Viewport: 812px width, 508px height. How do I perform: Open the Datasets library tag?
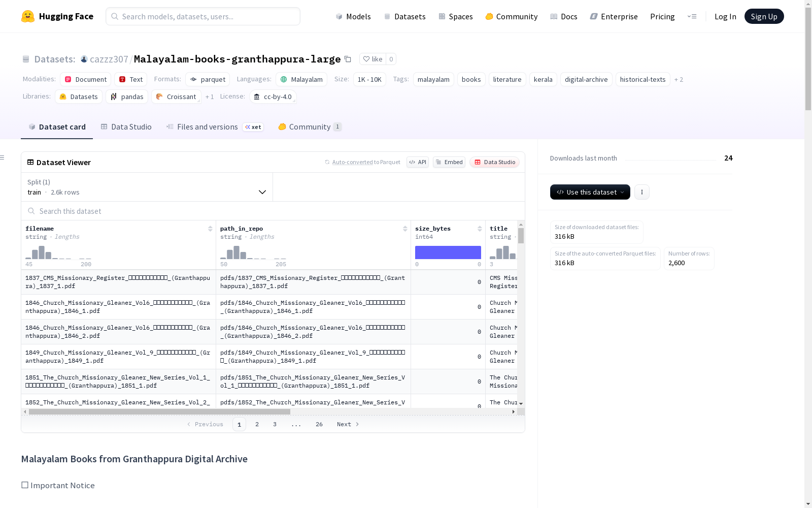tap(79, 97)
